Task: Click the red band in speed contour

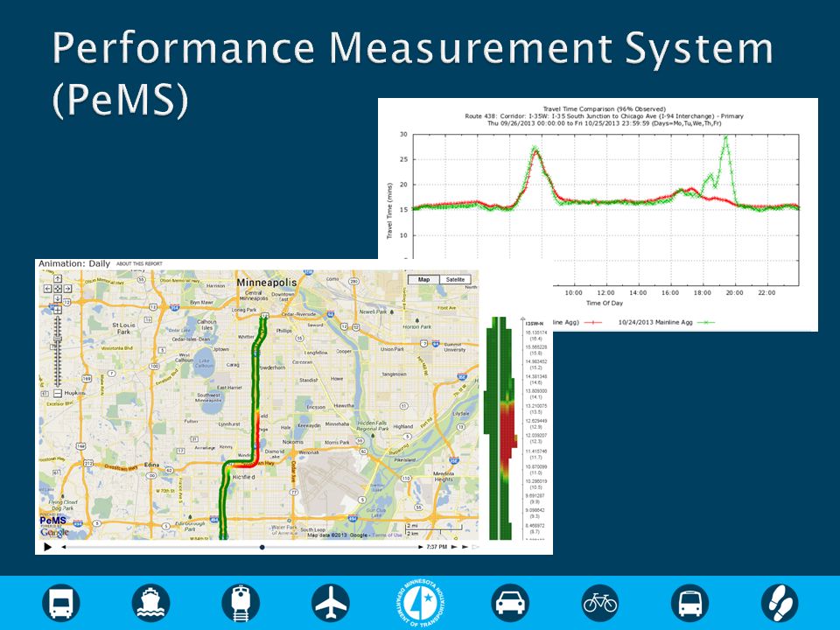Action: click(x=507, y=434)
